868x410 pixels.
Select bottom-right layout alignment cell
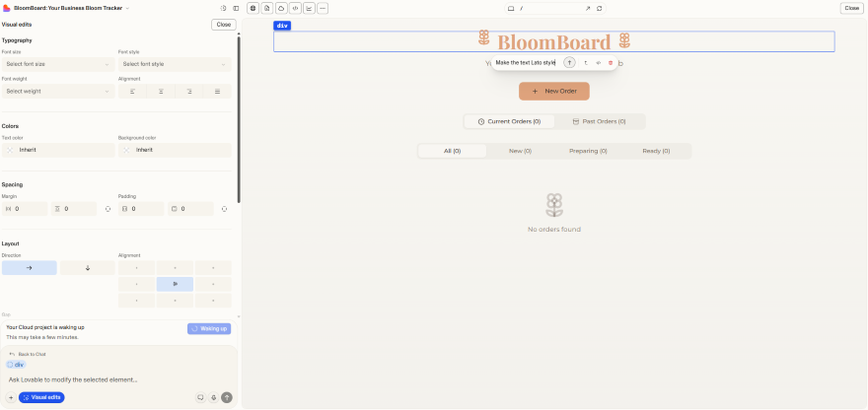coord(213,301)
